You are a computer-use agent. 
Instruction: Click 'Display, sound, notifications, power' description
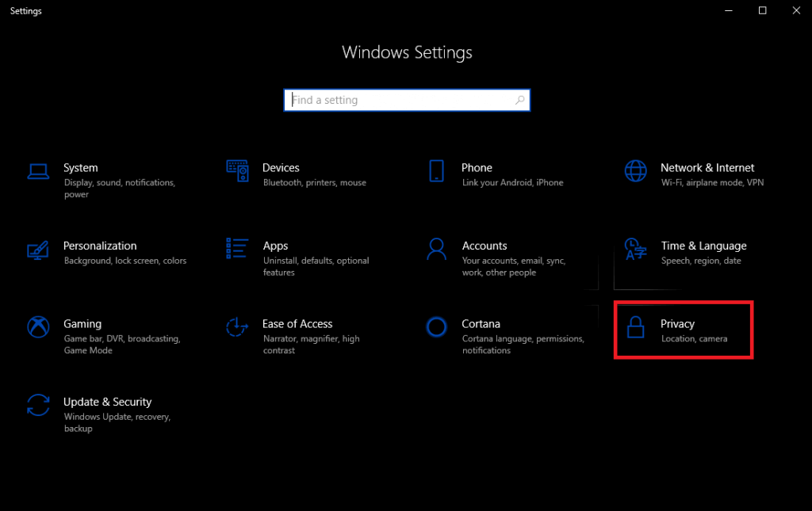click(x=120, y=189)
